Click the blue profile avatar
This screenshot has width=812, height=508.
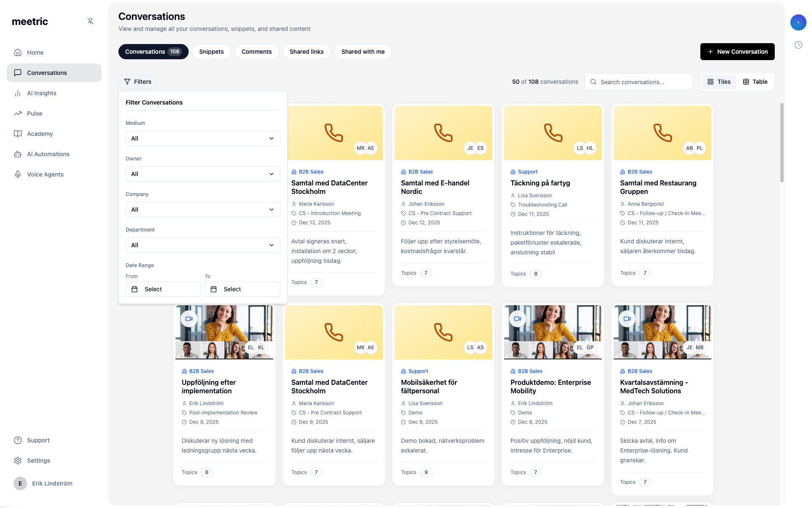[798, 22]
